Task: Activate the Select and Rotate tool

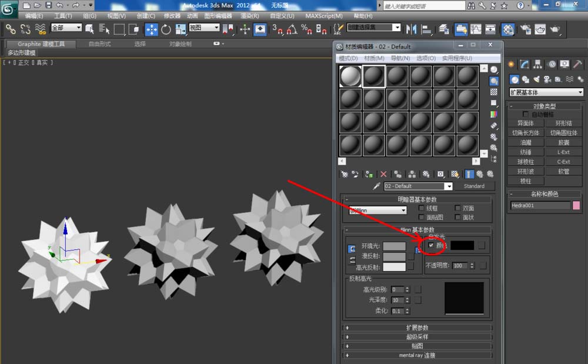Action: point(166,29)
